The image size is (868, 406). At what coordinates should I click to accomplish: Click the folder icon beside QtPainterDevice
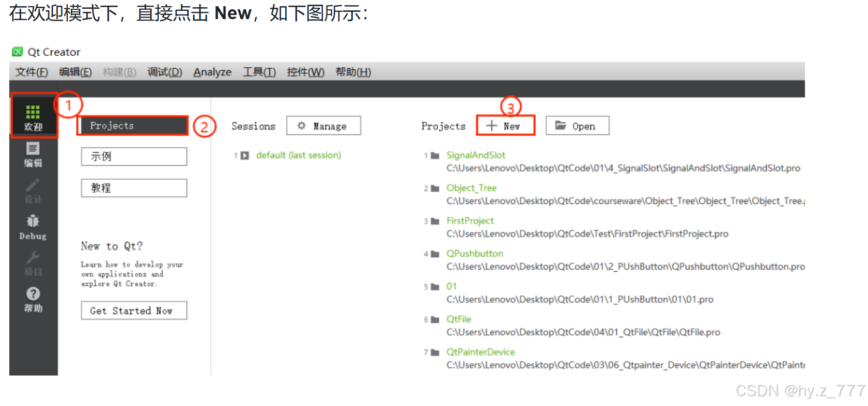click(x=435, y=352)
